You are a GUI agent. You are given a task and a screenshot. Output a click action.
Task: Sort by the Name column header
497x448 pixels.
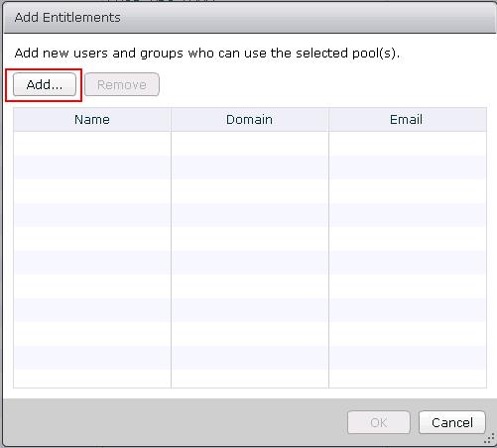[x=92, y=119]
